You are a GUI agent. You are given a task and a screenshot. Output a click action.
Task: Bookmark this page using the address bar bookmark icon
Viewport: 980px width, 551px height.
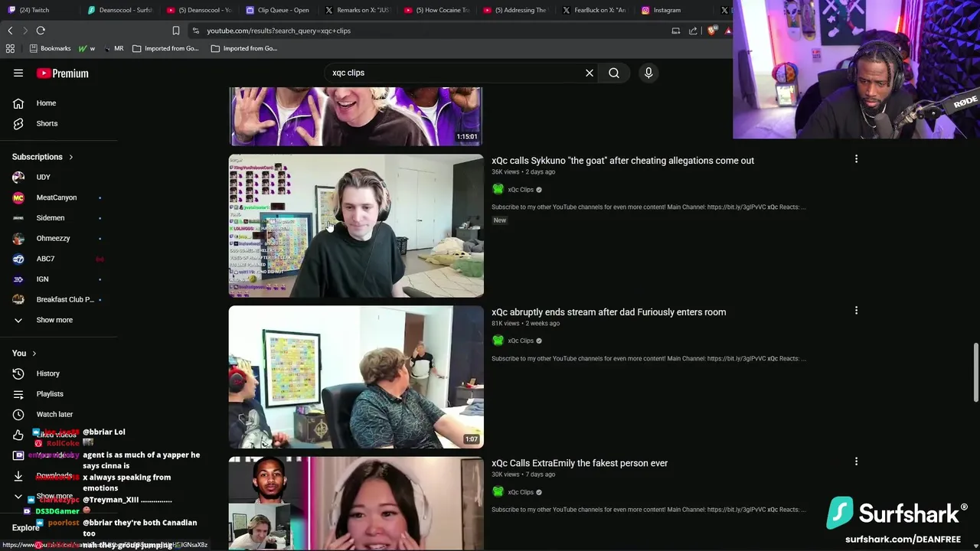(176, 31)
